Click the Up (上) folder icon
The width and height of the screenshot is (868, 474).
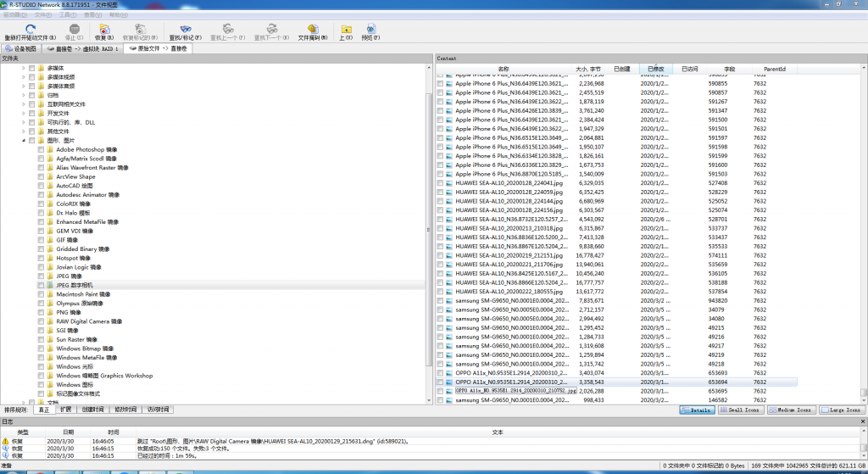[x=346, y=30]
